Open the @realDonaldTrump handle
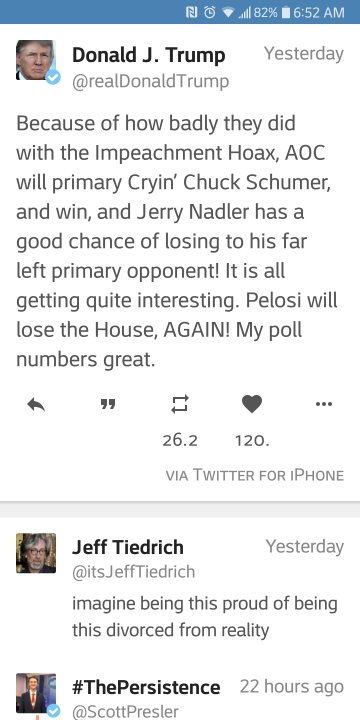 151,81
